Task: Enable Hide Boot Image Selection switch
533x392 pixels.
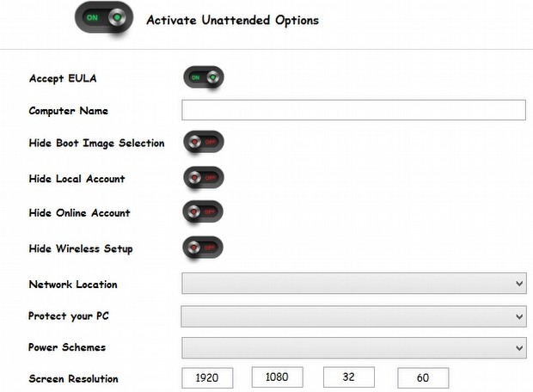Action: 203,143
